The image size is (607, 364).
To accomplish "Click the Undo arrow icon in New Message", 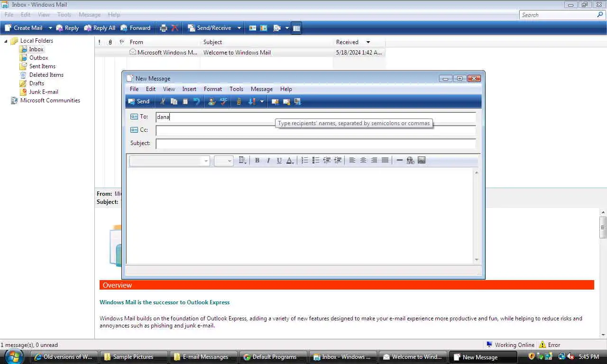I will point(197,101).
